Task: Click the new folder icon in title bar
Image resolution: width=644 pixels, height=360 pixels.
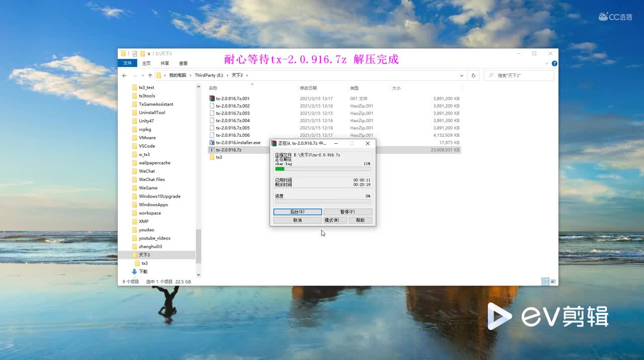Action: click(x=143, y=53)
